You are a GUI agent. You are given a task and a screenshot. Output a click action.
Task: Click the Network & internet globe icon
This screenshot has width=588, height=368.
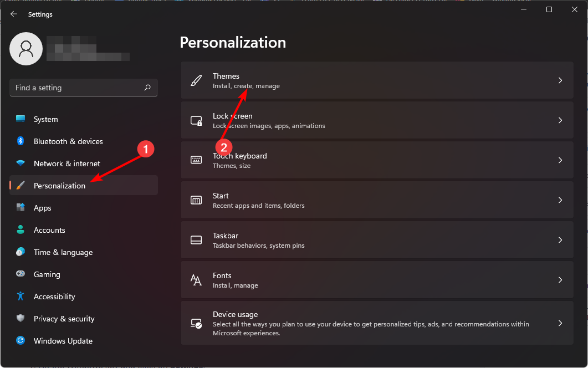point(21,163)
